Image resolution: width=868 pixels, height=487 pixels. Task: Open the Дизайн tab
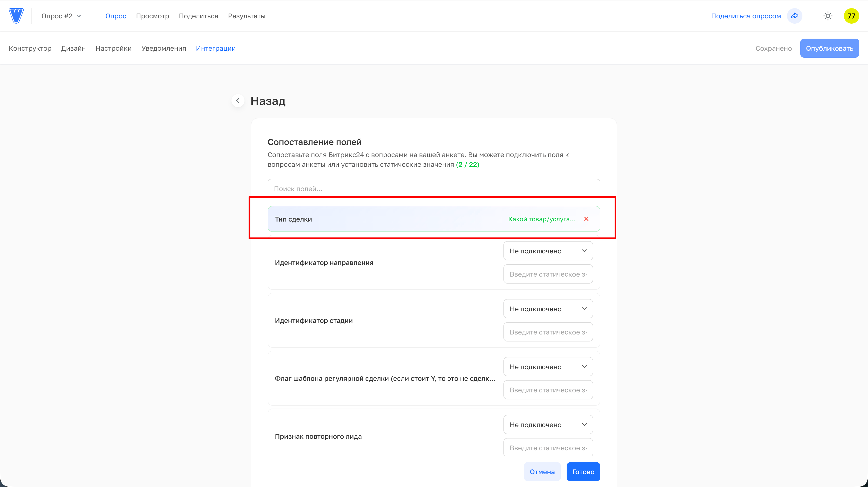point(74,48)
